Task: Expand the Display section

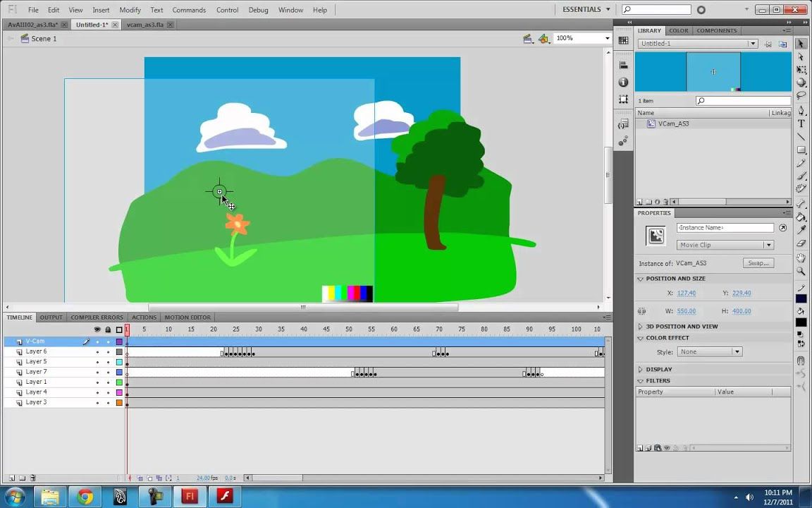Action: coord(640,370)
